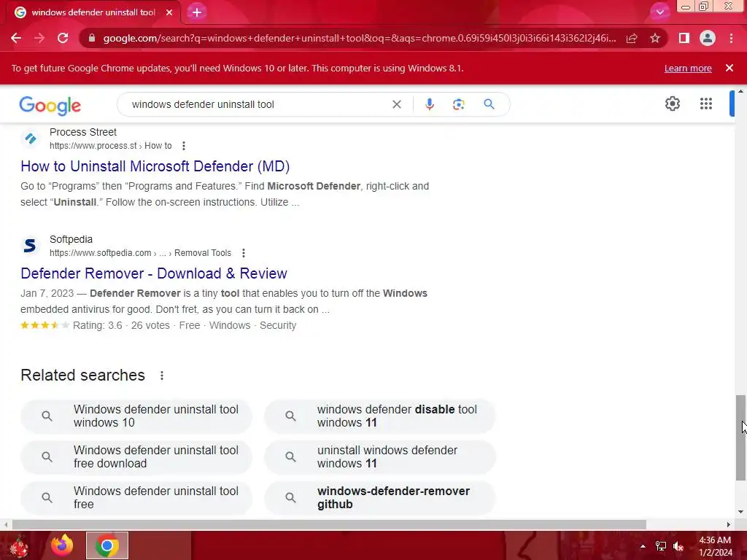747x560 pixels.
Task: Show hidden system tray icons
Action: click(x=643, y=546)
